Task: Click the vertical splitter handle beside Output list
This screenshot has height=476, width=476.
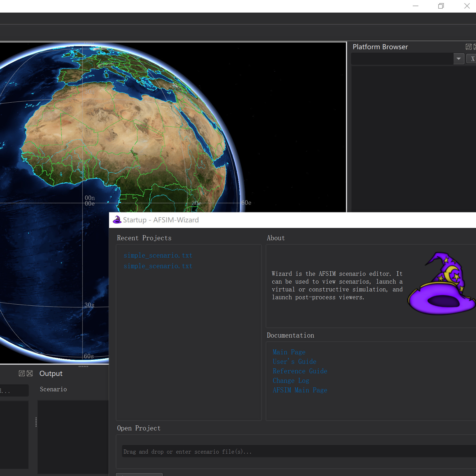Action: pyautogui.click(x=36, y=422)
